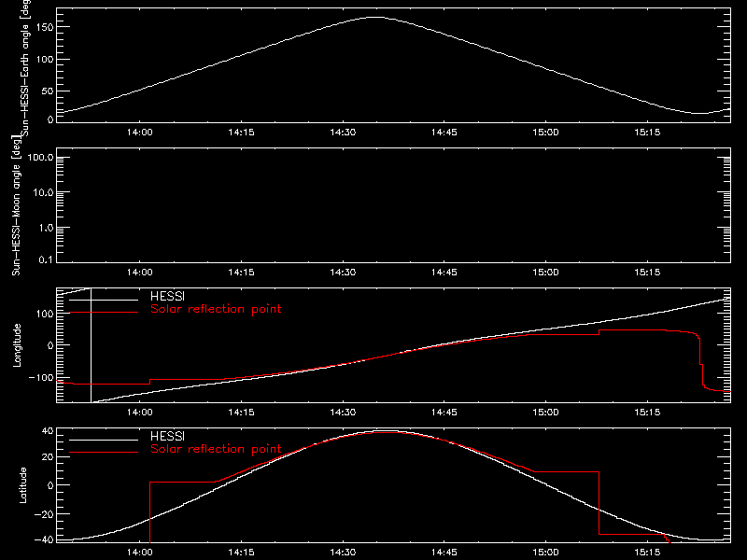The height and width of the screenshot is (560, 747).
Task: Click red legend line sample in Latitude plot
Action: pos(104,453)
